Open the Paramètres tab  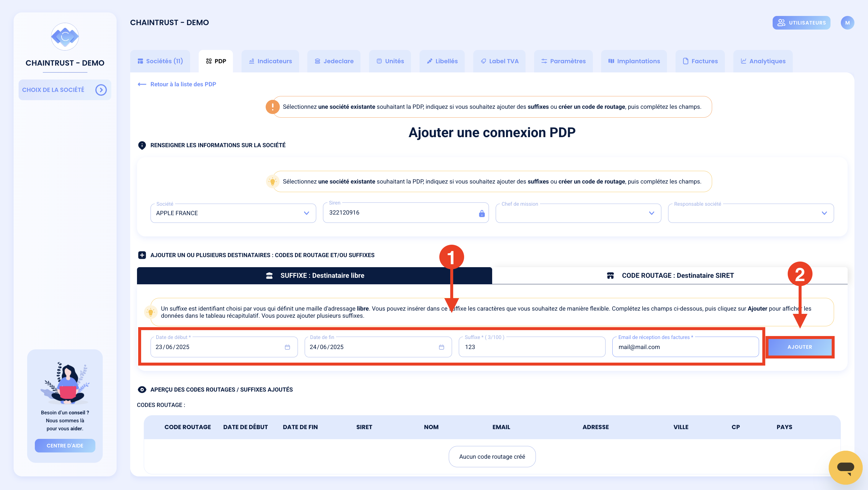coord(563,61)
